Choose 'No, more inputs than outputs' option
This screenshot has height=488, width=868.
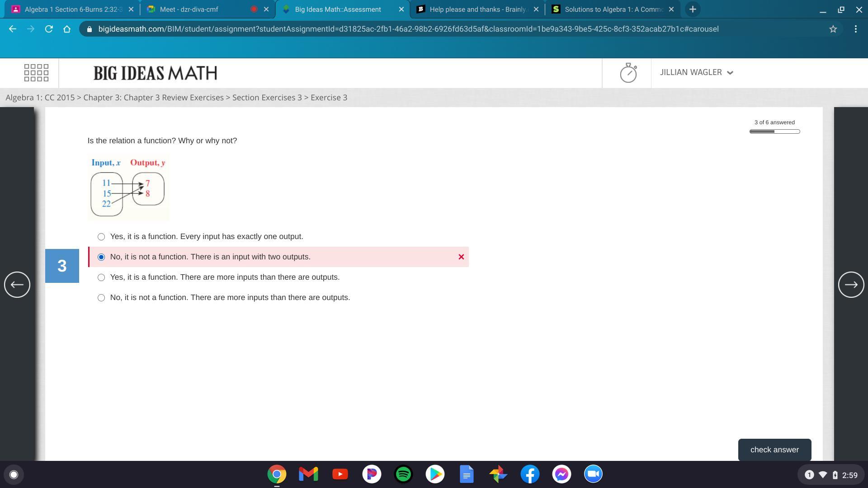[101, 298]
